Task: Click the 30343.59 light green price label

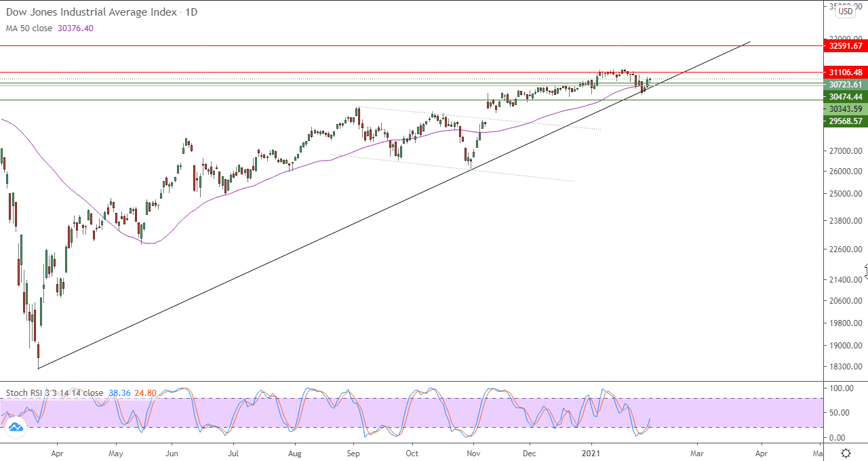Action: click(846, 109)
